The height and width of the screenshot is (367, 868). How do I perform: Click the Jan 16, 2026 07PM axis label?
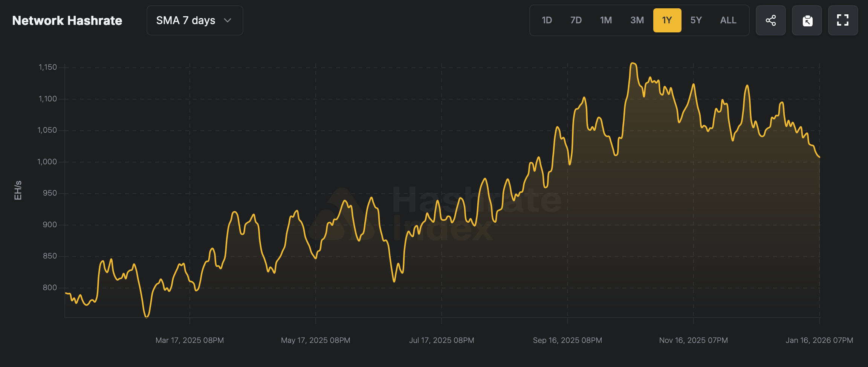(819, 340)
